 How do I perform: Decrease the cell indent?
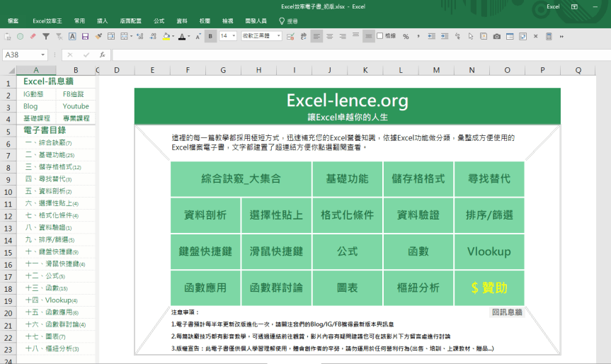click(x=431, y=36)
